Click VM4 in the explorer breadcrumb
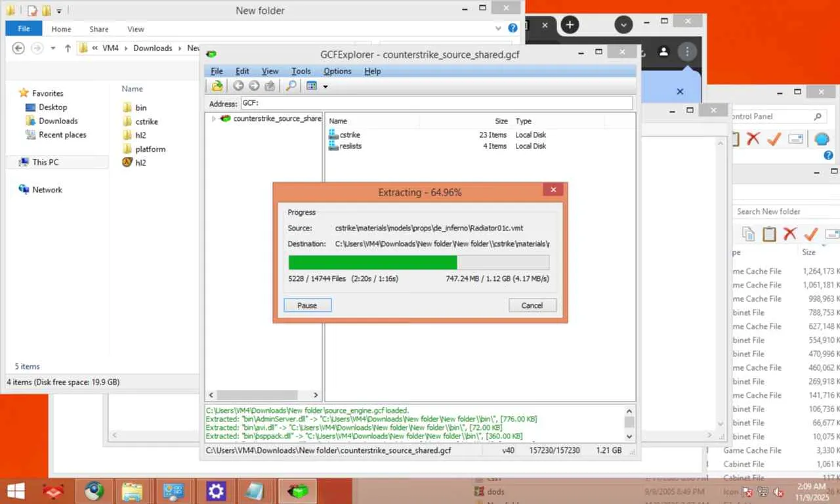Image resolution: width=840 pixels, height=504 pixels. click(111, 48)
